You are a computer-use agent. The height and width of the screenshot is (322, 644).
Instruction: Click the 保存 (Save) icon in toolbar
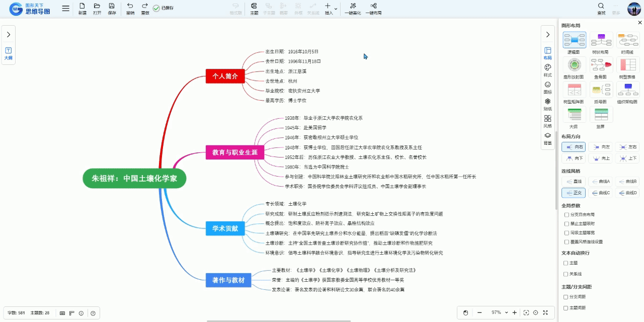[x=112, y=6]
